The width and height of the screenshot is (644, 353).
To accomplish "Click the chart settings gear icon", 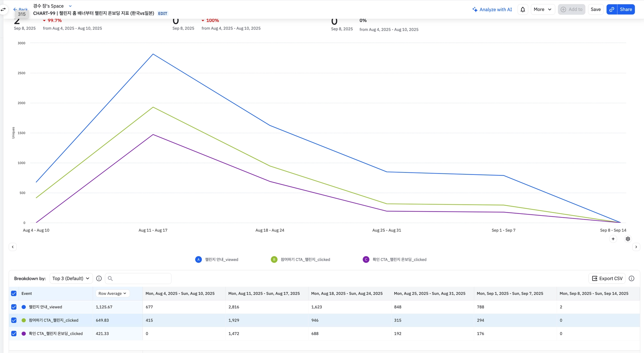I will [628, 239].
